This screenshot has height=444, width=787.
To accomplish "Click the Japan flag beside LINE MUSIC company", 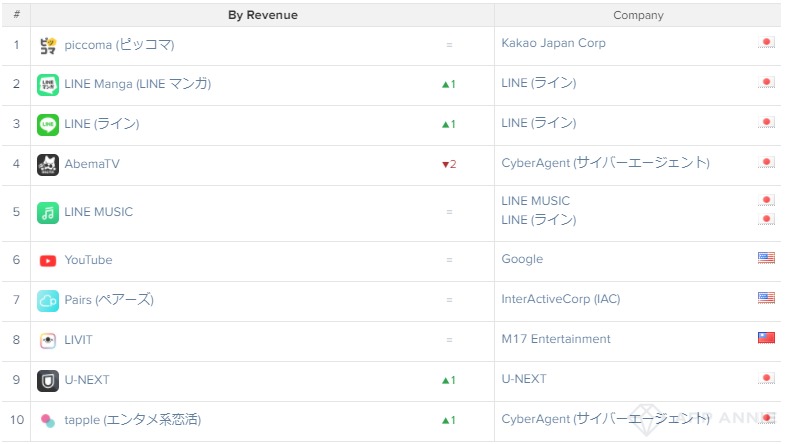I will 766,201.
